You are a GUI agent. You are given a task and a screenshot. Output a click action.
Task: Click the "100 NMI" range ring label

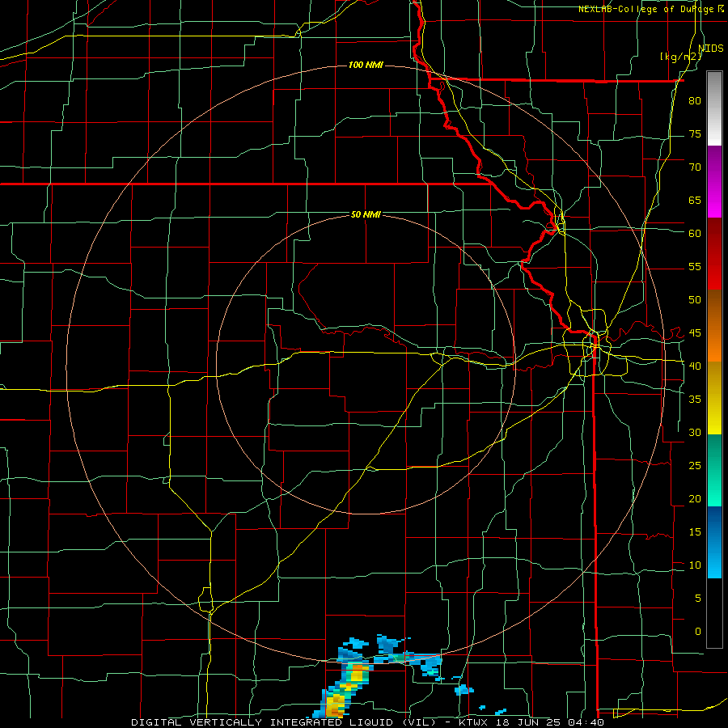366,65
